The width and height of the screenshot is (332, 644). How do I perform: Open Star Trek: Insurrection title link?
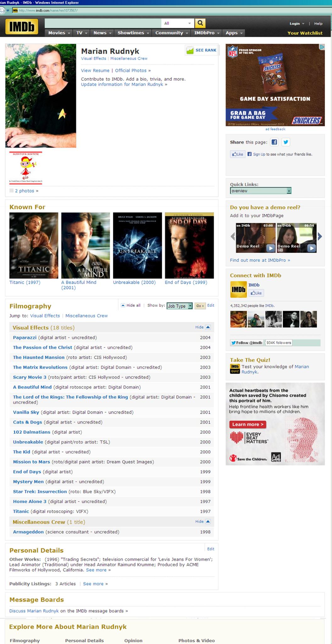[x=40, y=491]
